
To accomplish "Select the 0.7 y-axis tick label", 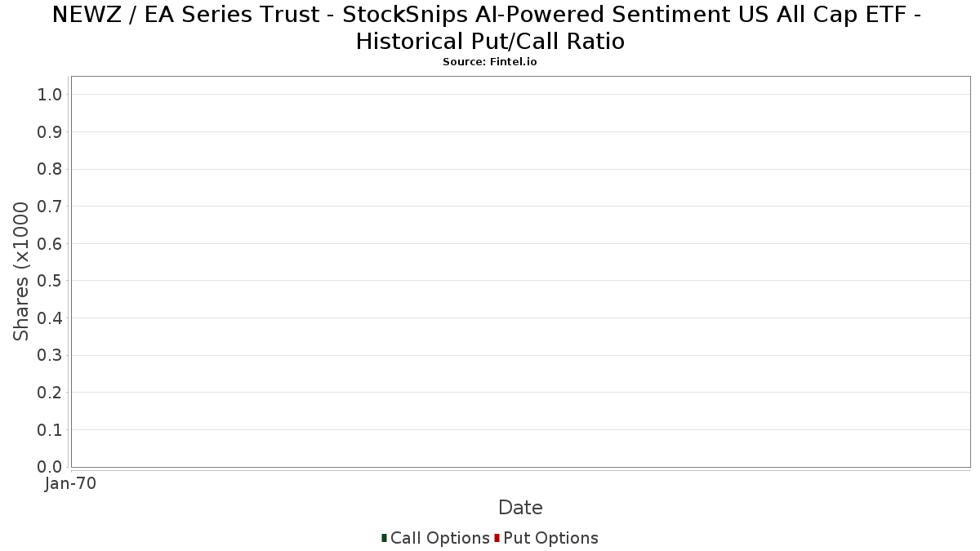I will click(x=50, y=207).
